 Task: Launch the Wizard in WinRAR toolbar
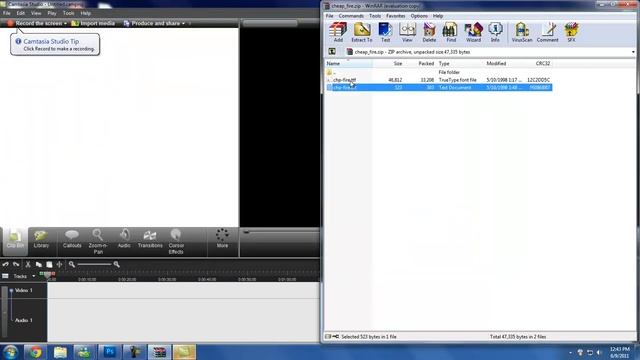tap(473, 32)
